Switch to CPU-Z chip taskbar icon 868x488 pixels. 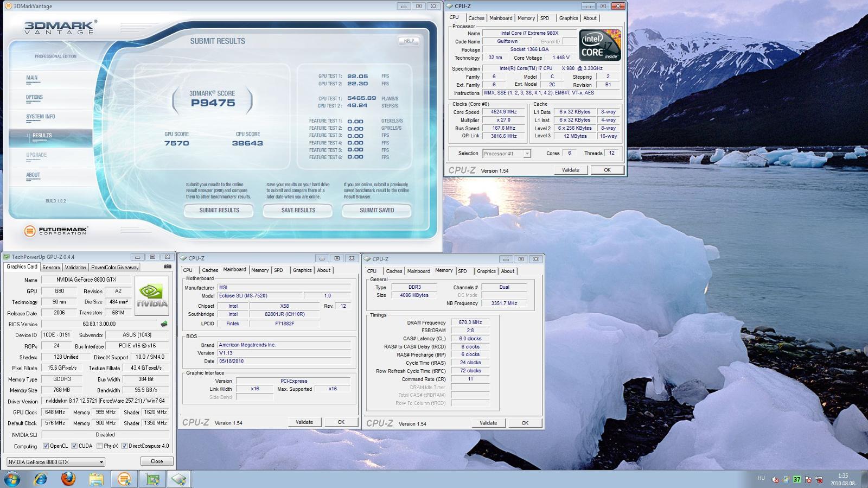(179, 479)
